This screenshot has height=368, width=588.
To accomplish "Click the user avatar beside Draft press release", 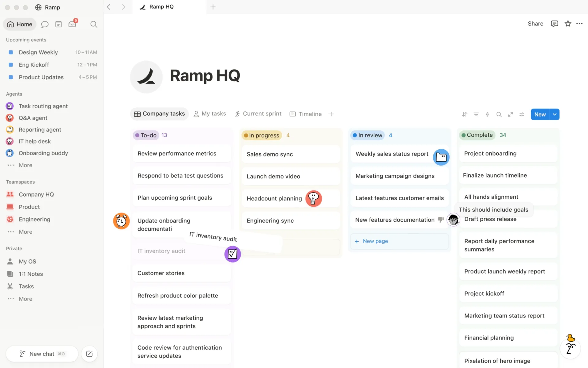I will (453, 220).
